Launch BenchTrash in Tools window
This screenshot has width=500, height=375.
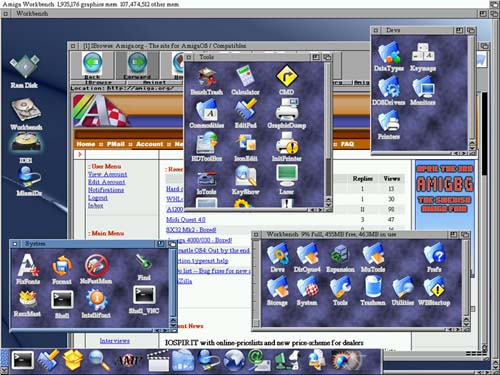tap(207, 81)
